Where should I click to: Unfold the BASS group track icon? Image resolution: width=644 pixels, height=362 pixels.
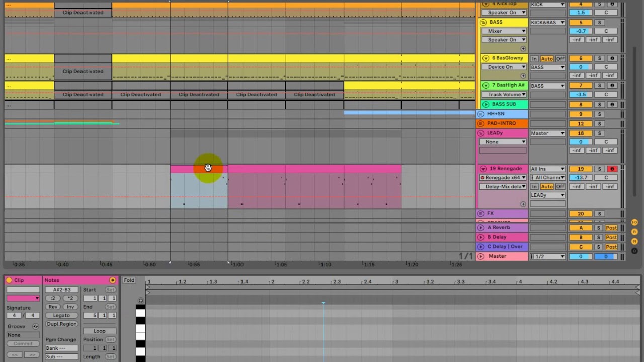483,22
